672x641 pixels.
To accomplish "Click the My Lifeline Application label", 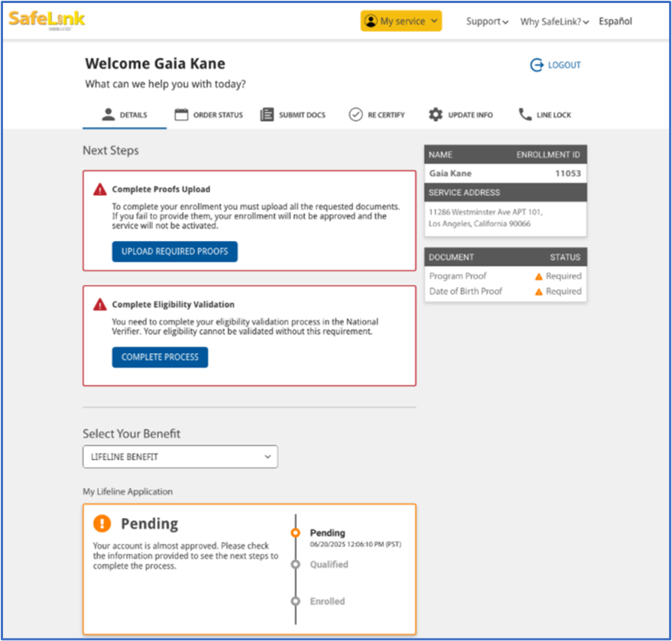I will pos(128,491).
